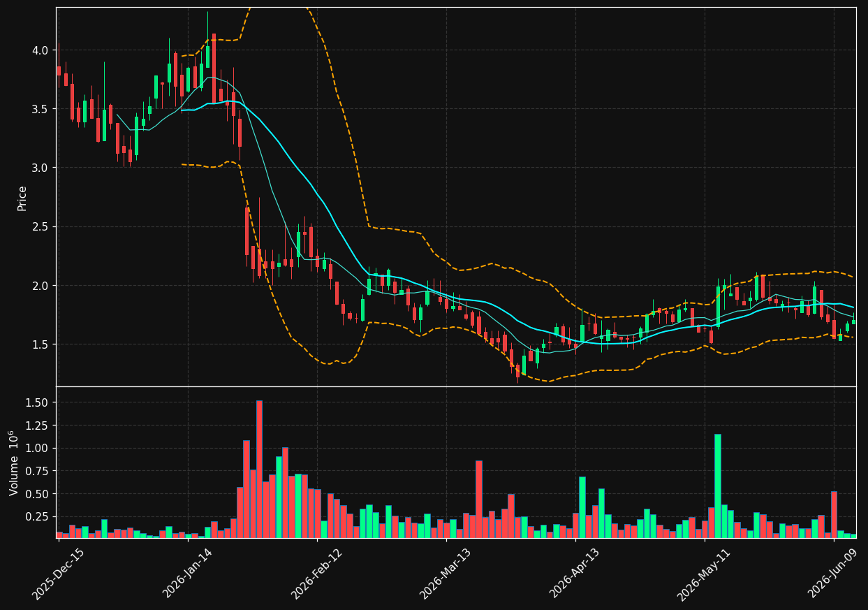Viewport: 868px width, 610px height.
Task: Select the 1.5 price axis tick
Action: coord(40,344)
